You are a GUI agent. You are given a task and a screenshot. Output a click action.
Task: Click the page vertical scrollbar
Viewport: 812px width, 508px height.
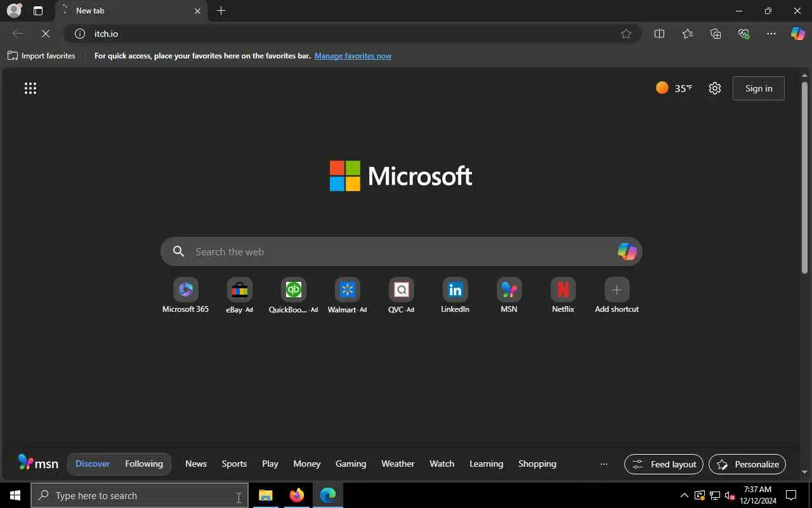click(804, 178)
